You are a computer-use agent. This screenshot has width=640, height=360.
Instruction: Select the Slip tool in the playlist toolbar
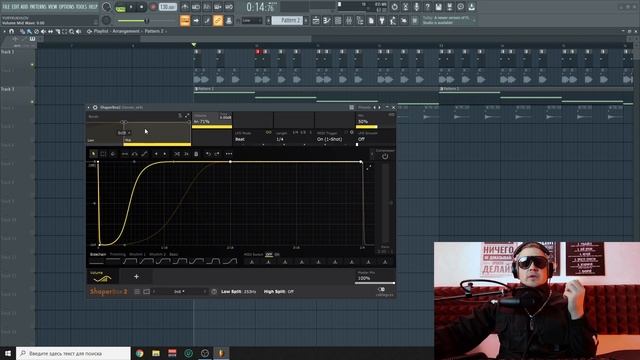click(x=50, y=31)
